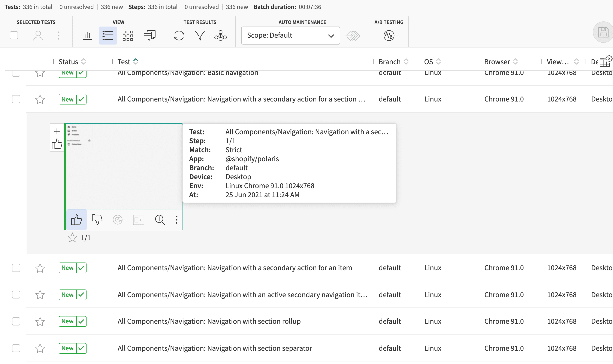The width and height of the screenshot is (613, 364).
Task: Click the rotate/refresh step icon
Action: (117, 220)
